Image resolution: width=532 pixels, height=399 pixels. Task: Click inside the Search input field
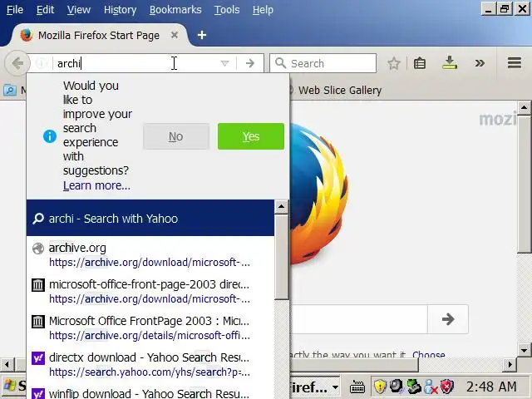coord(323,63)
